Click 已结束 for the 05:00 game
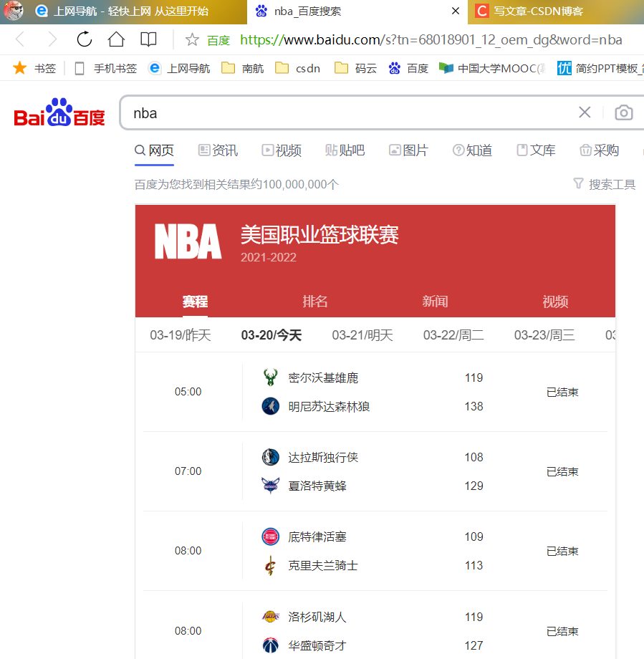644x659 pixels. [x=562, y=392]
